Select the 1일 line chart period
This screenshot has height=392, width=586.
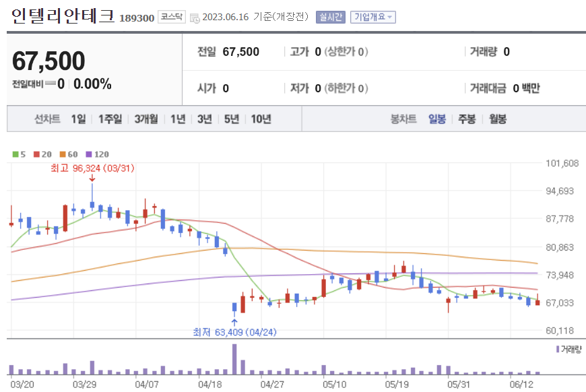point(79,119)
